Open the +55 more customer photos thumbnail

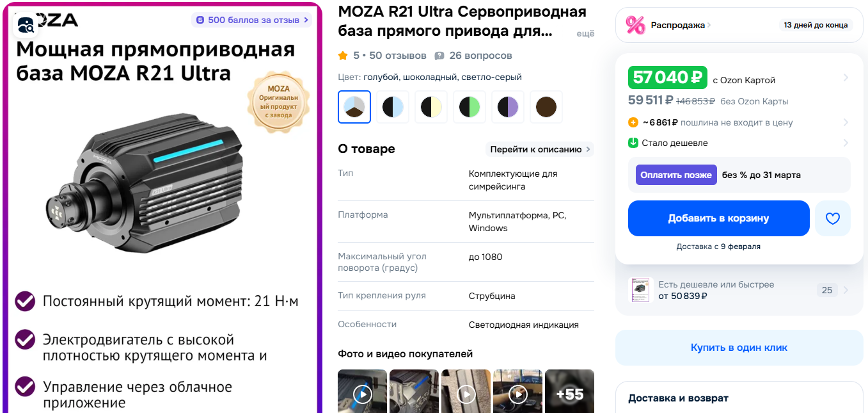coord(569,391)
